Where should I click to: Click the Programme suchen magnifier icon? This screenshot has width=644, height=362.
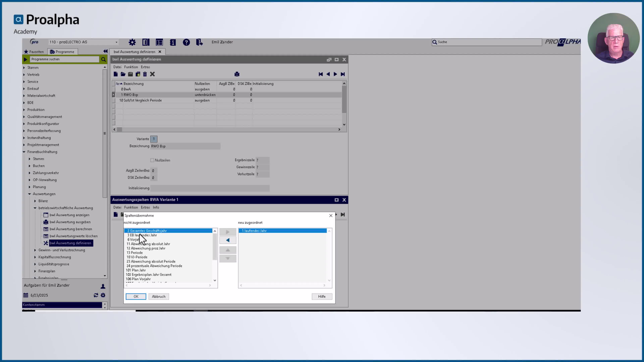[103, 59]
